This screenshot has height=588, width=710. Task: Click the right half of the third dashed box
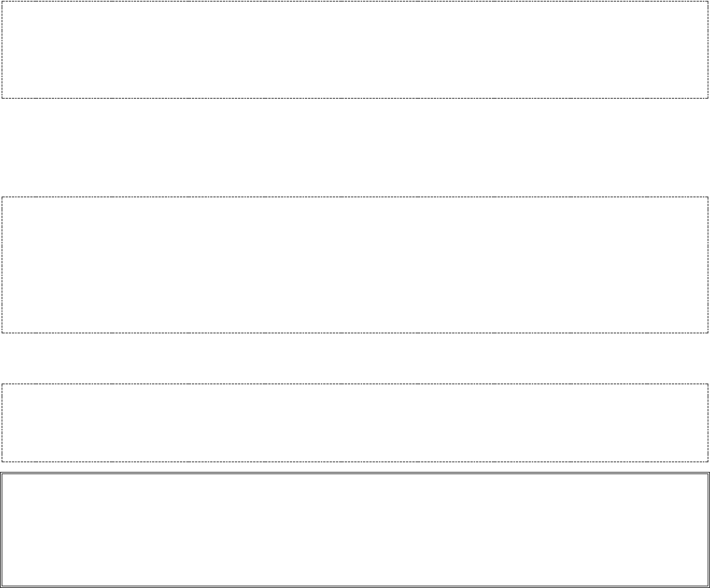click(x=531, y=423)
